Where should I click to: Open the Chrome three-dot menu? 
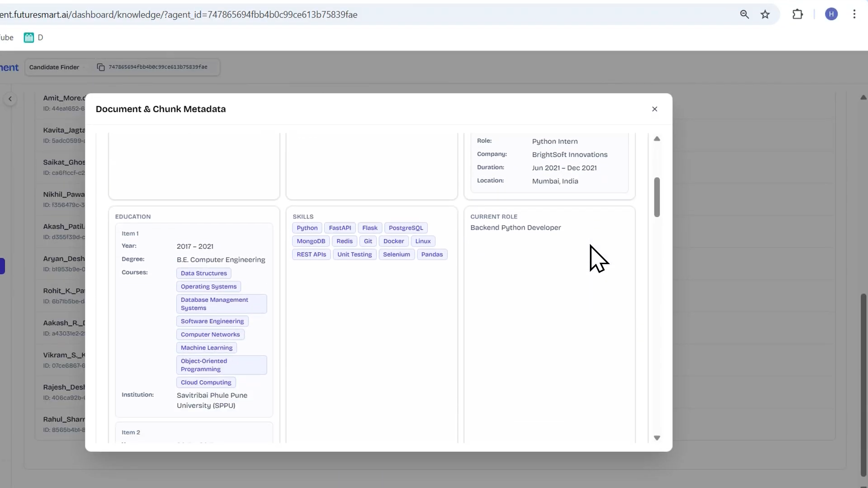(854, 14)
